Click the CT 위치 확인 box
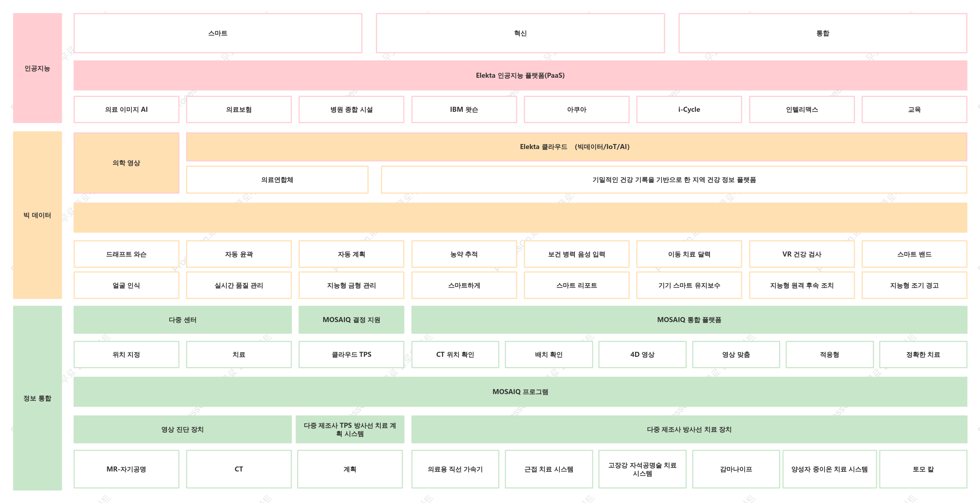The image size is (980, 503). (455, 355)
